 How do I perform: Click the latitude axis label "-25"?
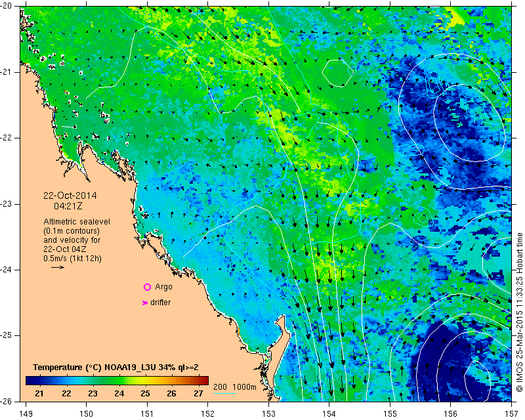(x=7, y=335)
